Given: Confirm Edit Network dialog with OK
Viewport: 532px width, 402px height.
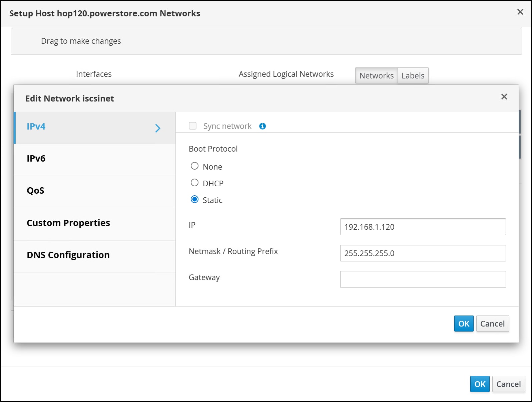Looking at the screenshot, I should pyautogui.click(x=464, y=324).
